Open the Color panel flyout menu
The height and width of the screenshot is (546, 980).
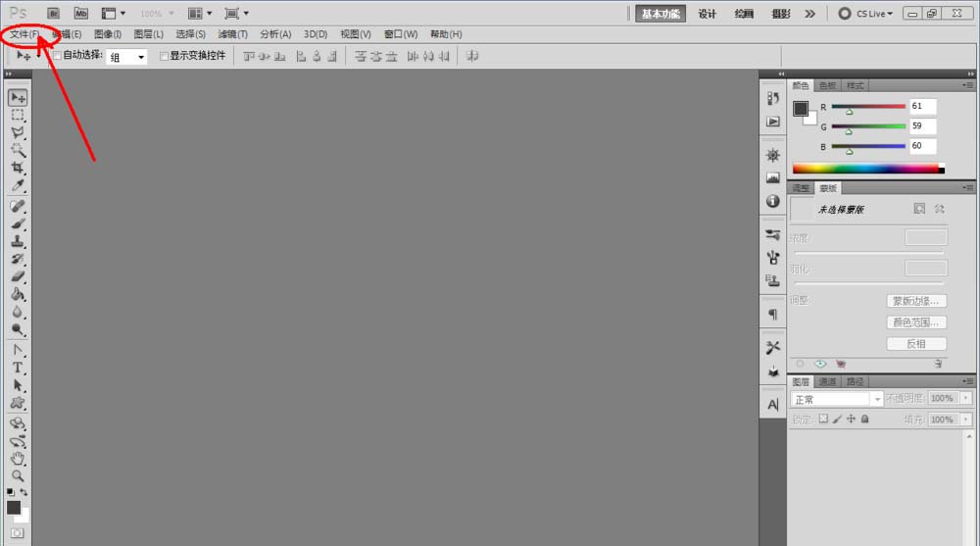[x=967, y=85]
